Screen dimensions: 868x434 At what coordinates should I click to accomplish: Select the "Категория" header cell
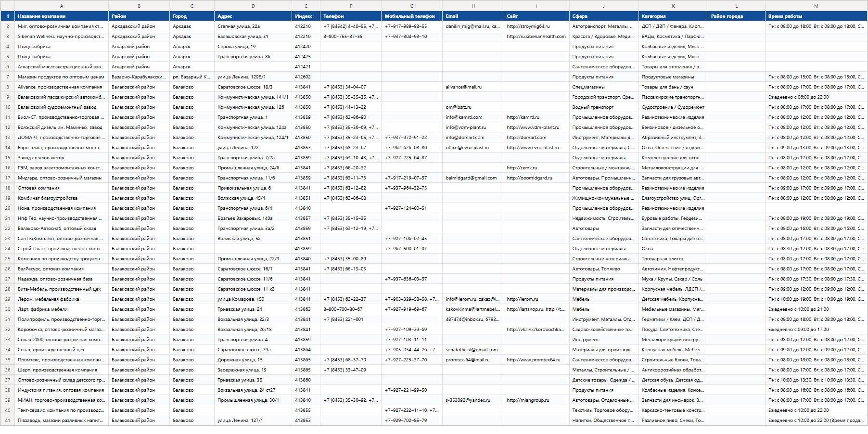point(673,16)
